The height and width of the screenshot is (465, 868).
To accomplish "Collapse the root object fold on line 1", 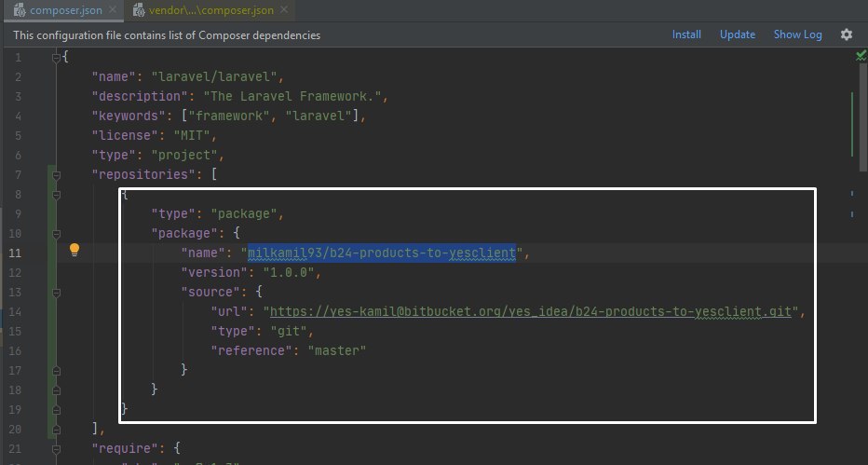I will click(x=56, y=58).
